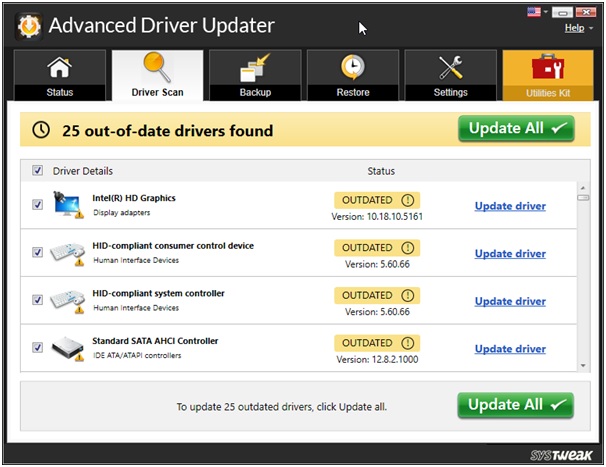Uncheck the Intel(R) HD Graphics checkbox

38,205
